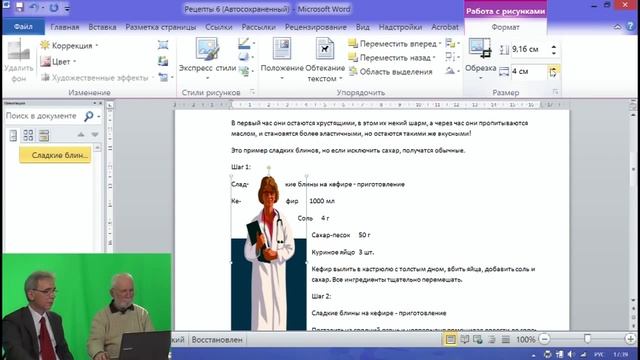640x360 pixels.
Task: Show headings view in navigation pane
Action: tap(13, 135)
